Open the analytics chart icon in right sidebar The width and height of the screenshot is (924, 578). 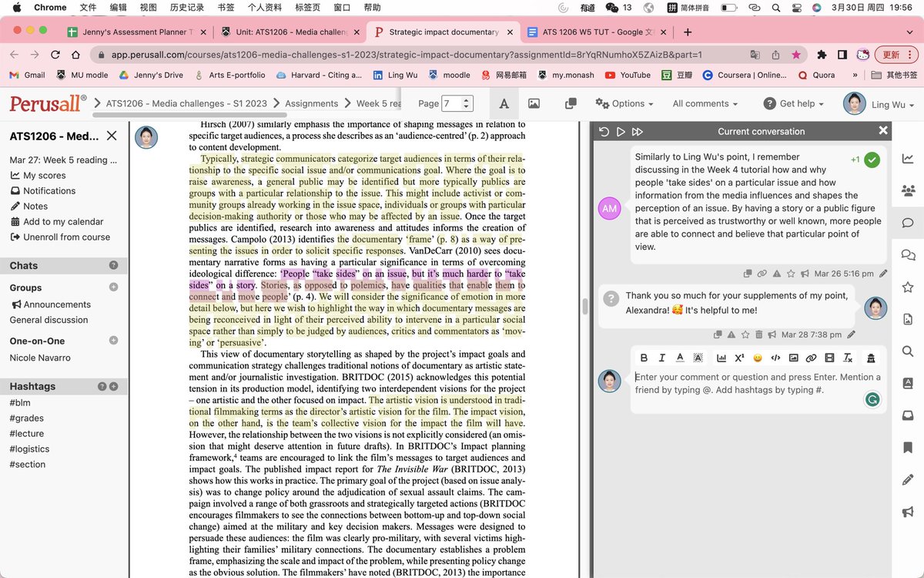point(908,159)
